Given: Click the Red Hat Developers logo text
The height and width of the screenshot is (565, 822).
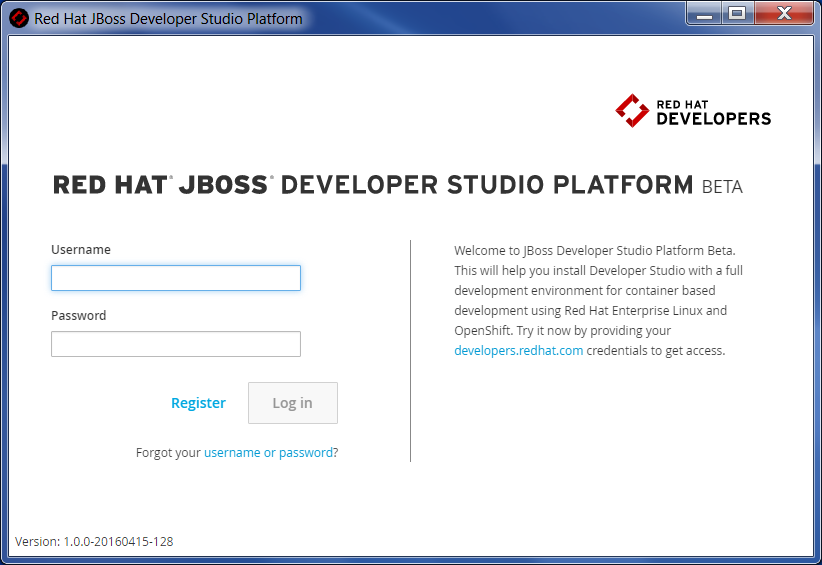Looking at the screenshot, I should coord(713,112).
